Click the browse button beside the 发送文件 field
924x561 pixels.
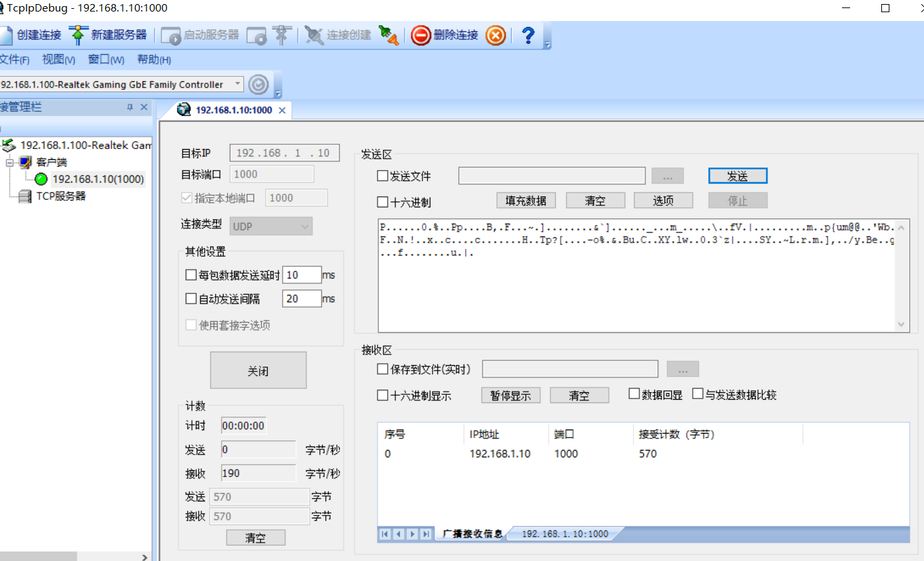668,176
